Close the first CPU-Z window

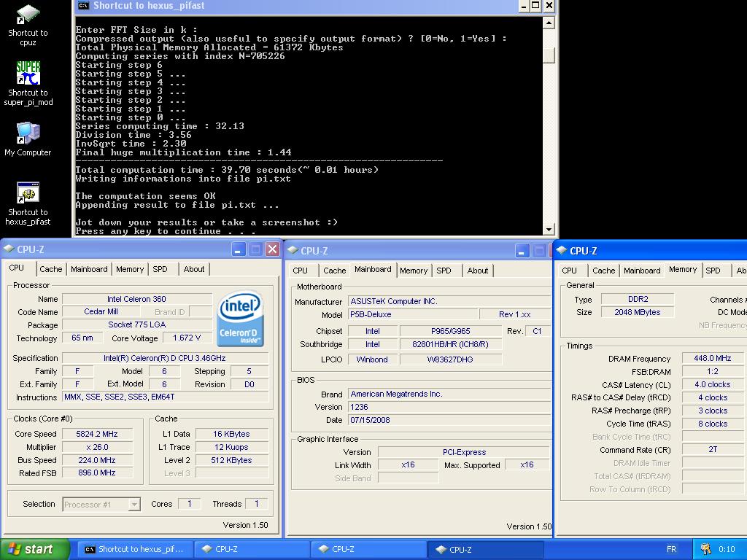[x=273, y=249]
